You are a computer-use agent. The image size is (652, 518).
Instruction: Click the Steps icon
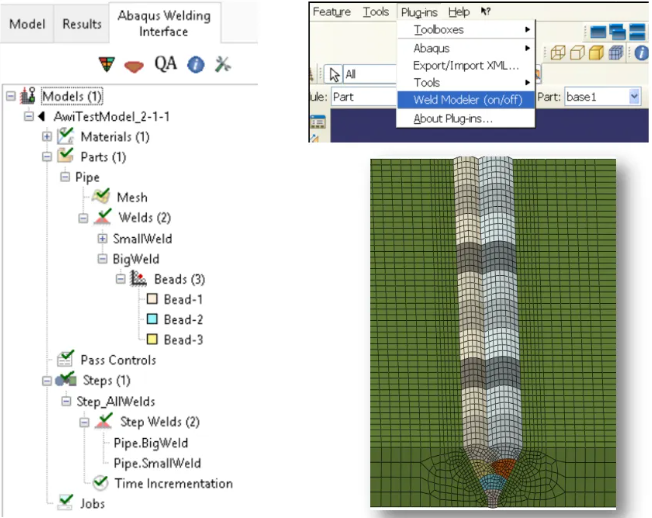point(66,379)
